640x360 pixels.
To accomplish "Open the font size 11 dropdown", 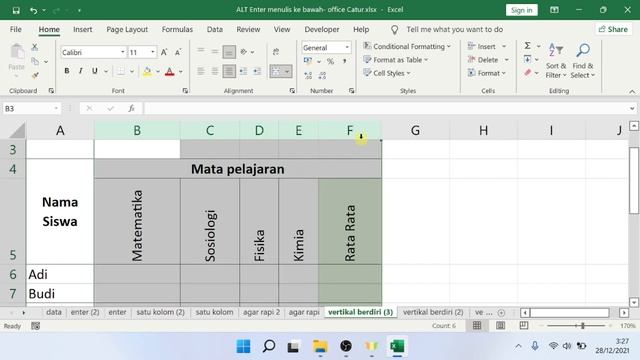I will point(153,52).
